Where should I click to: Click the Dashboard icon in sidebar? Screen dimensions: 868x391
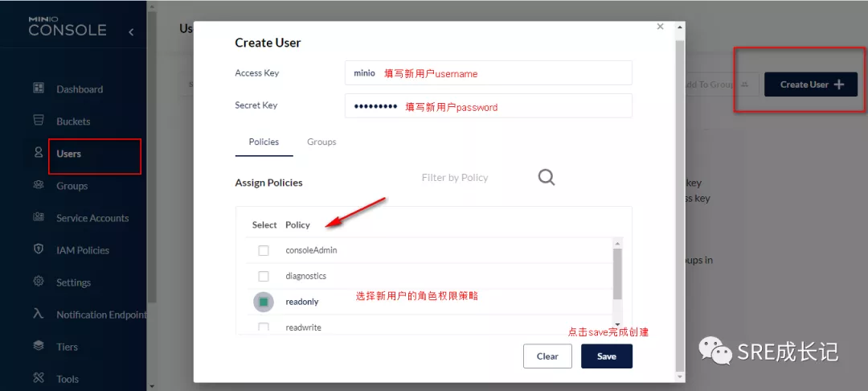tap(39, 88)
